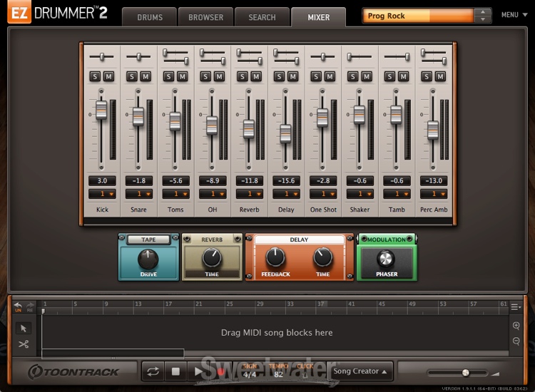This screenshot has width=535, height=392.
Task: Click the undo arrow icon
Action: pyautogui.click(x=19, y=305)
